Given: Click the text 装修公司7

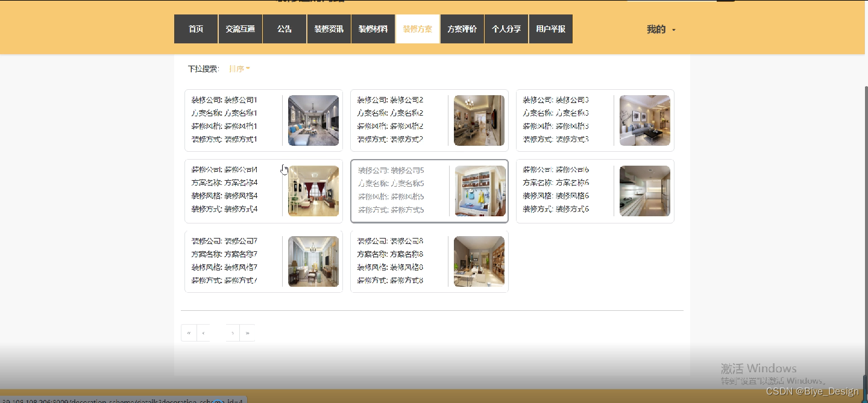Looking at the screenshot, I should coord(241,241).
